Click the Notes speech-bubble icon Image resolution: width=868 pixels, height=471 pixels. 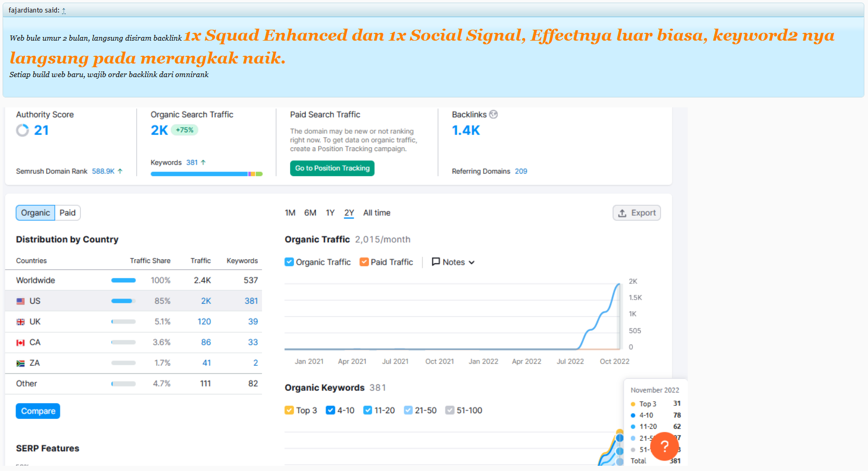pyautogui.click(x=436, y=262)
